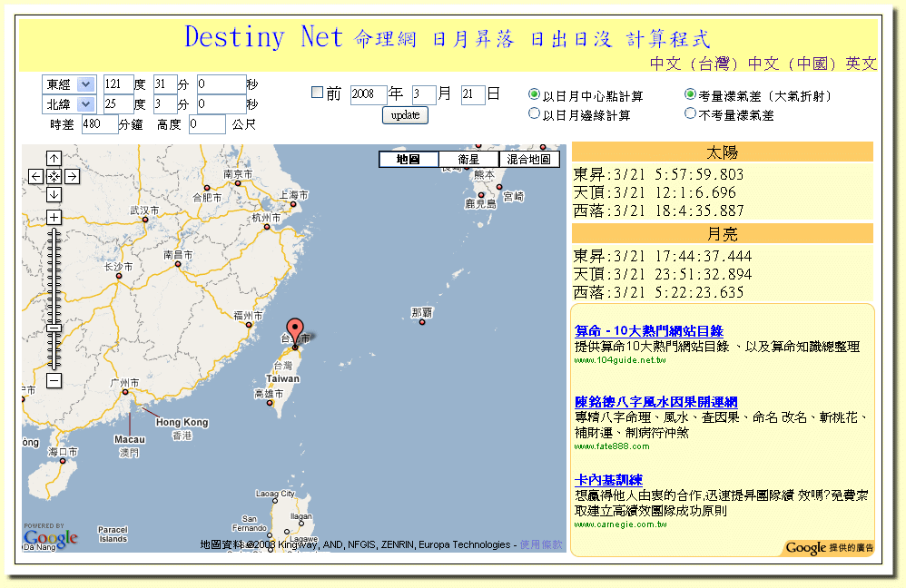906x588 pixels.
Task: Toggle the 前 (BC) checkbox
Action: tap(317, 93)
